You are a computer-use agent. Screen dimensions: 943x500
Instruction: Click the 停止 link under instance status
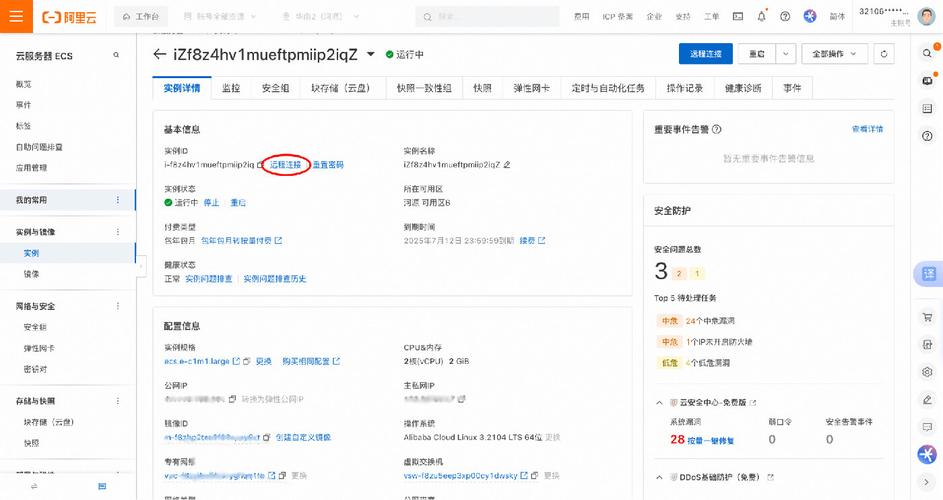click(x=212, y=203)
